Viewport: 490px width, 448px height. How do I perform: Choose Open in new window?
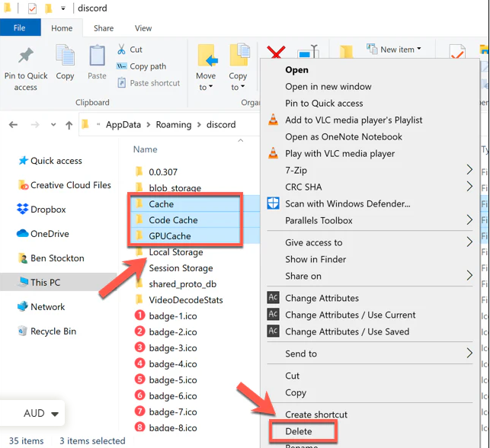328,87
